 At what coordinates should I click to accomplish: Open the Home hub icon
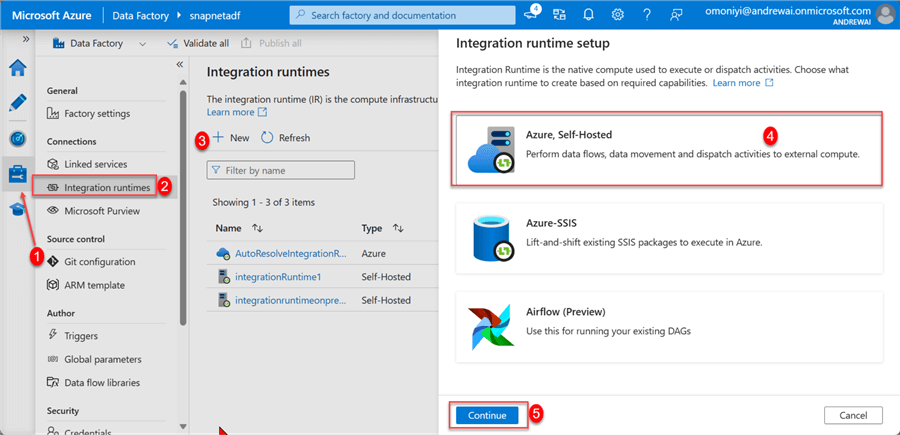point(18,68)
